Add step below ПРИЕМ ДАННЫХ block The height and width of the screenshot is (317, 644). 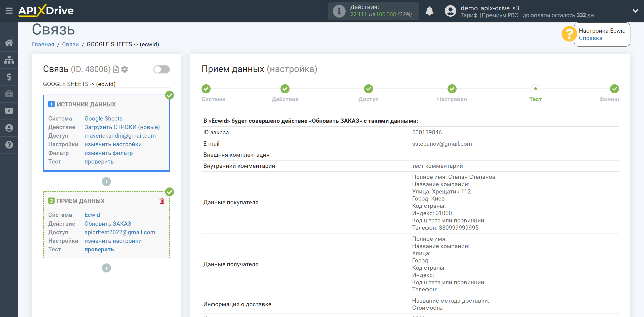coord(106,268)
